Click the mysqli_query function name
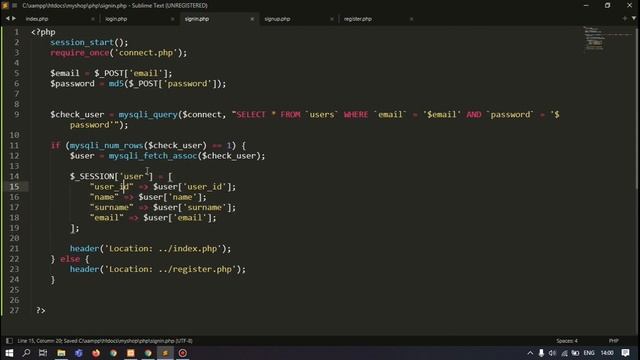Image resolution: width=640 pixels, height=360 pixels. [148, 114]
